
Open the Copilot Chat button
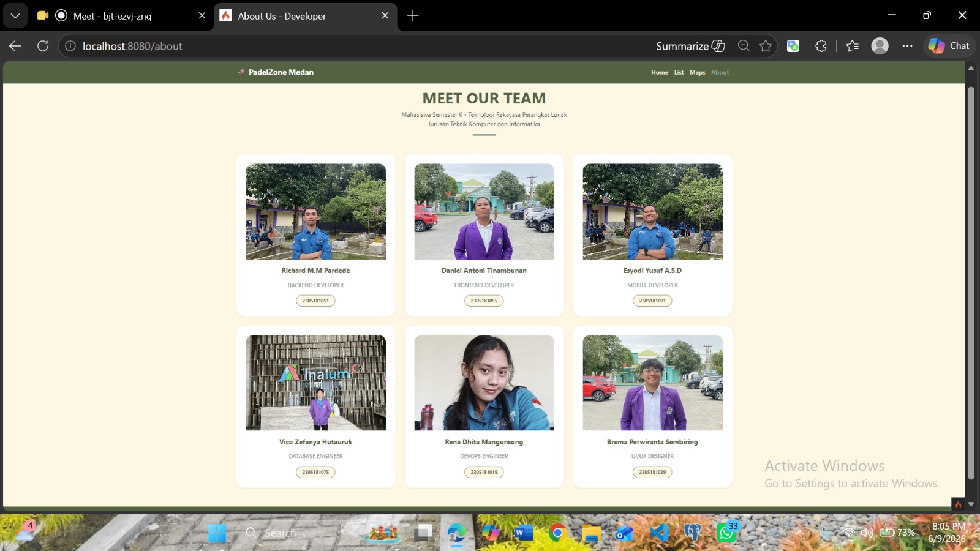point(949,46)
